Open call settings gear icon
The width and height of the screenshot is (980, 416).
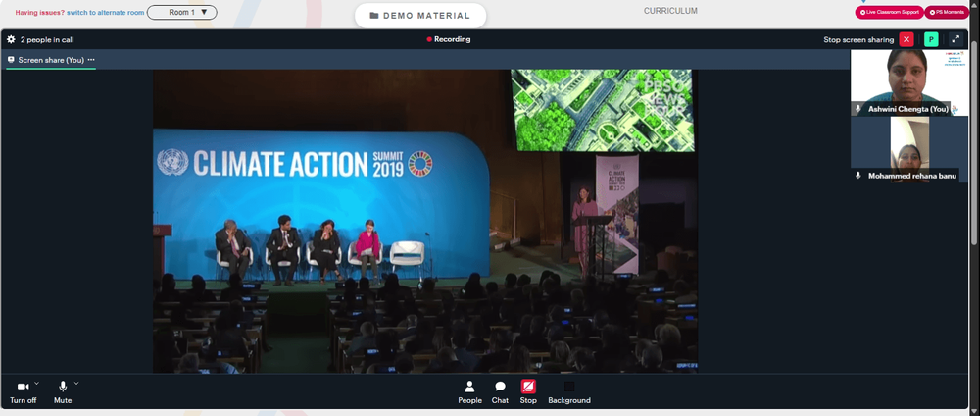(x=11, y=39)
